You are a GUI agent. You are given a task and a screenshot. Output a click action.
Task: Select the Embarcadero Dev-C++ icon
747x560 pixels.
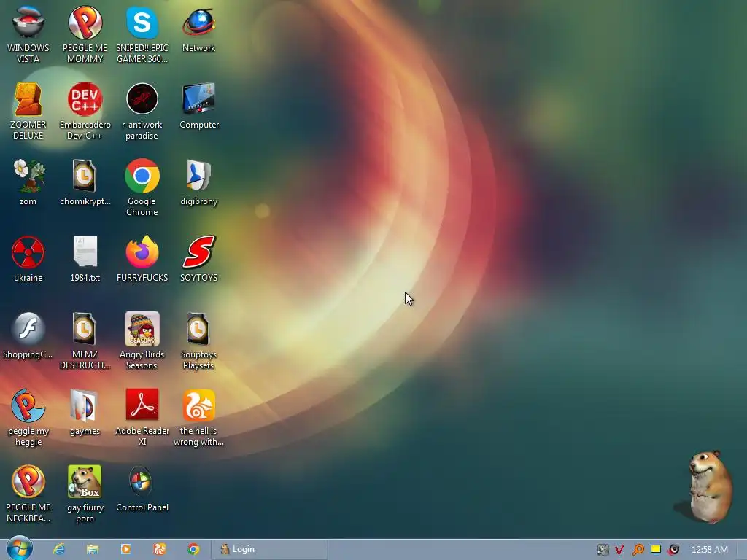(85, 112)
